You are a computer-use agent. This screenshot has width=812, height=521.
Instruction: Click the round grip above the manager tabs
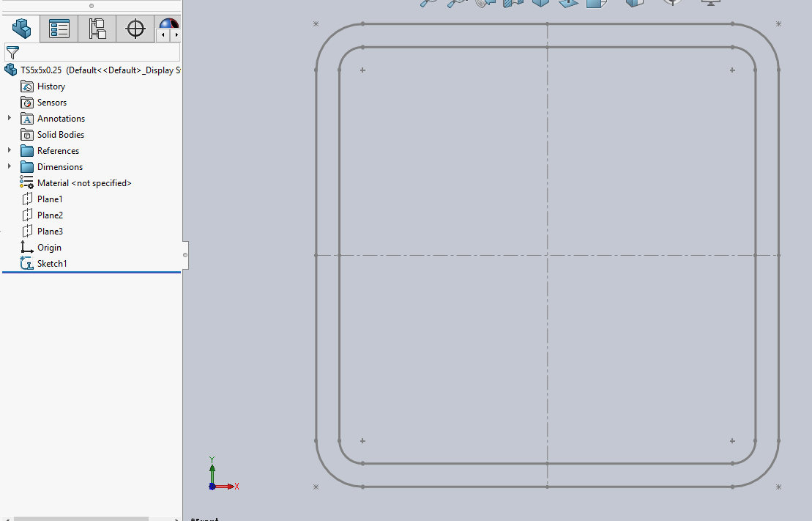pyautogui.click(x=92, y=6)
